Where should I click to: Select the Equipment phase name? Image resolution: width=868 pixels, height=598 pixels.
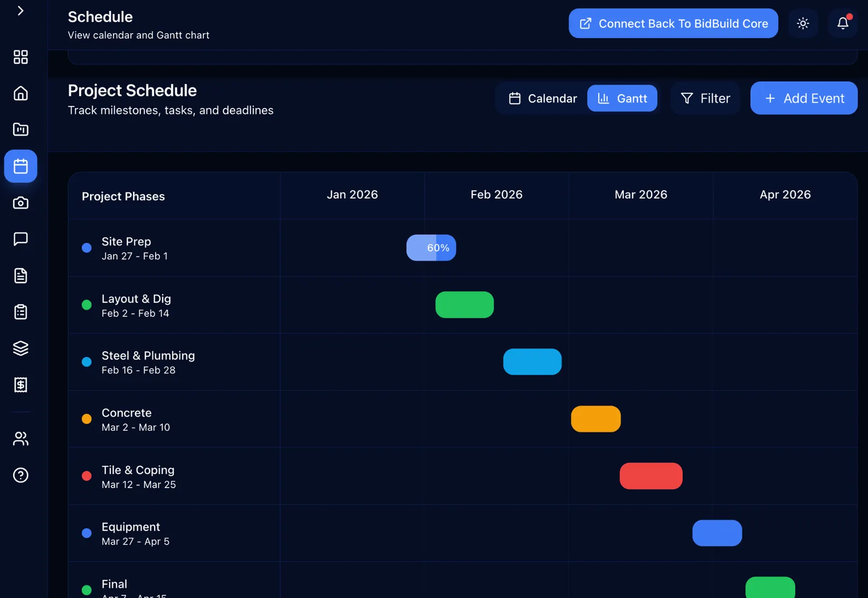pos(131,527)
